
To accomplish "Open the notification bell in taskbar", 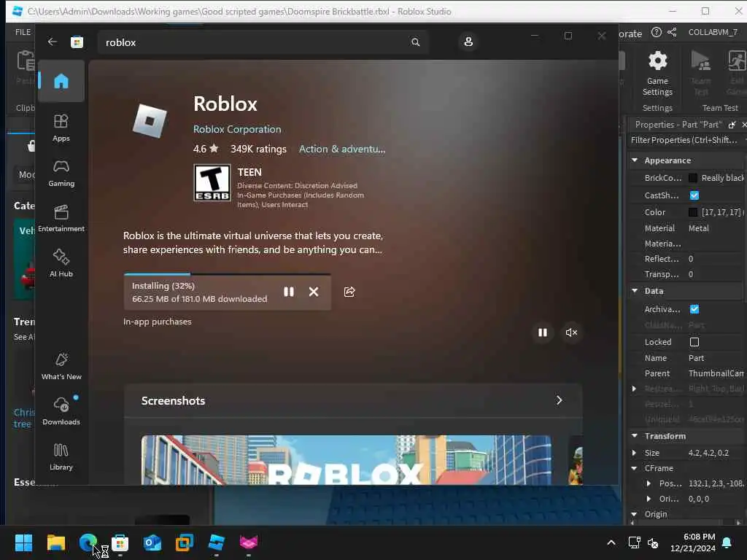I will (727, 542).
